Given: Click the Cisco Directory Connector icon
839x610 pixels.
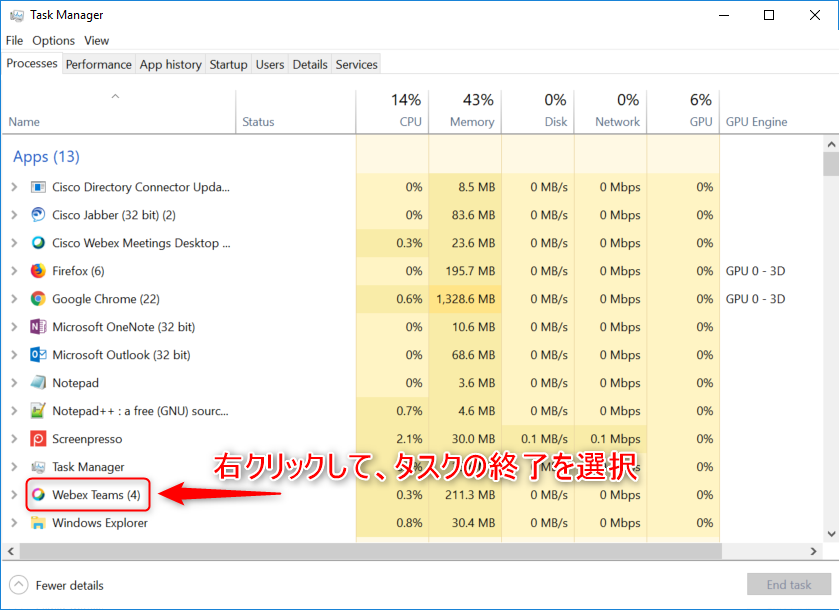Looking at the screenshot, I should pos(38,187).
